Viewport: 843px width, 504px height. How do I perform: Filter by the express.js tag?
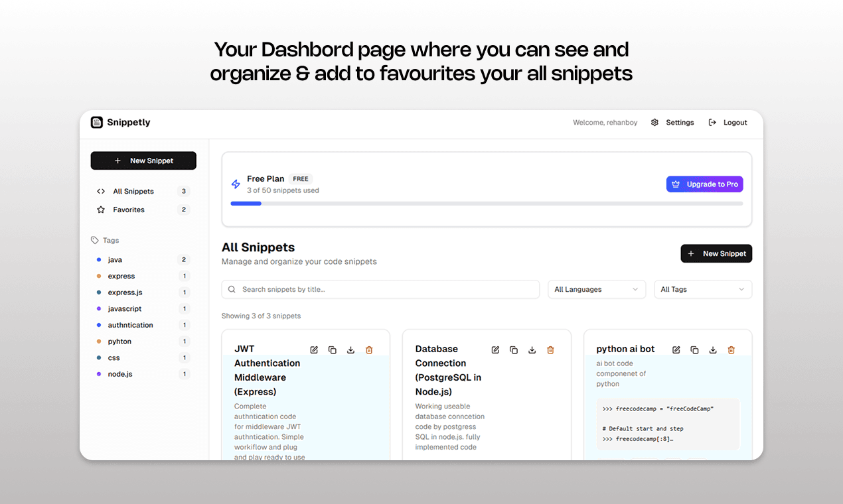tap(125, 292)
